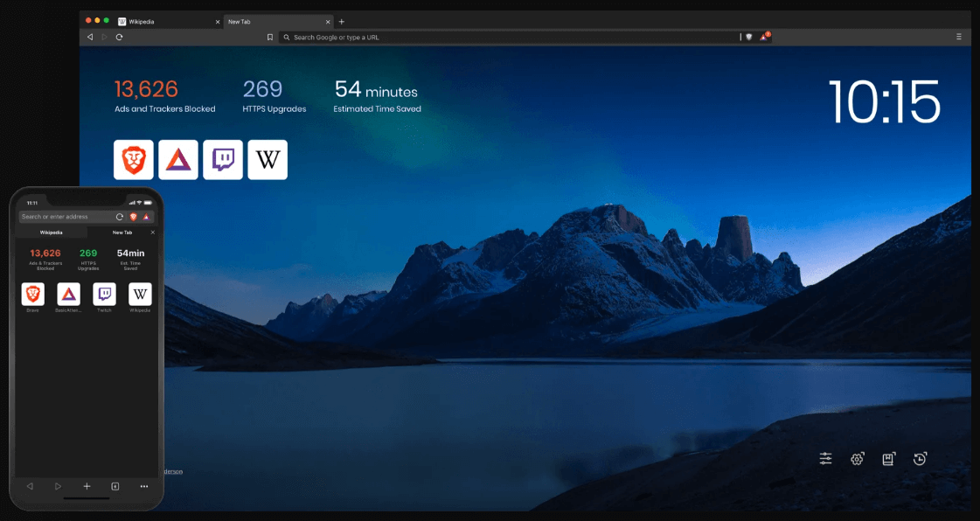Screen dimensions: 980x521
Task: Open the Basic Attention Token tile
Action: tap(178, 159)
